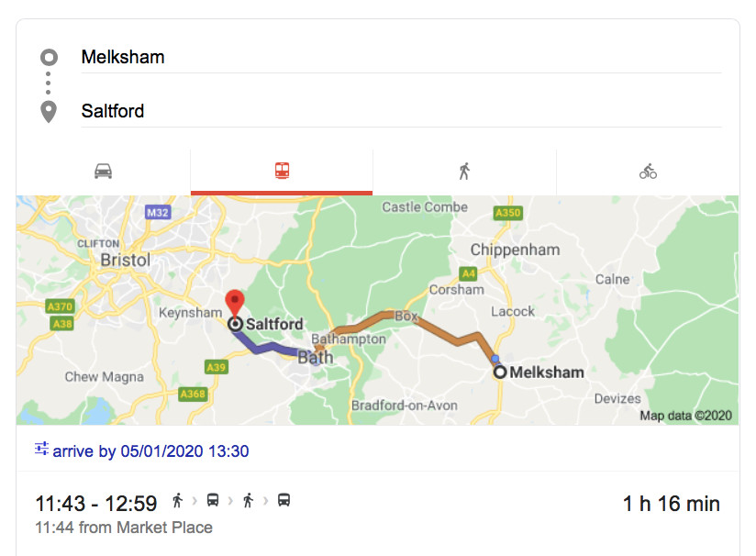Switch to cycling directions mode

648,172
